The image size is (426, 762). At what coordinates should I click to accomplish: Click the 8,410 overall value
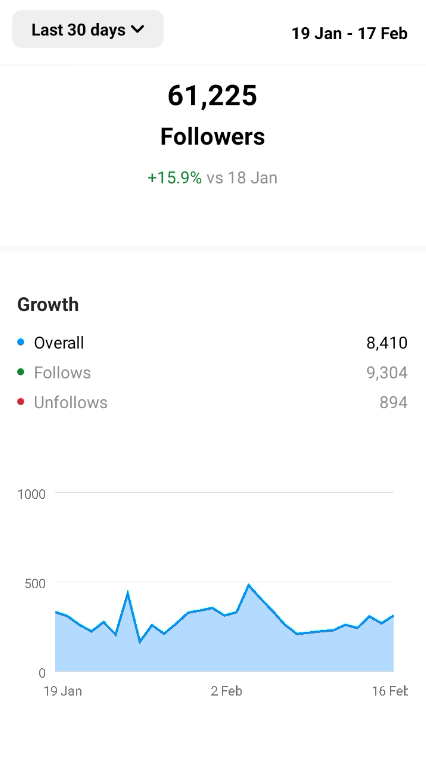387,343
